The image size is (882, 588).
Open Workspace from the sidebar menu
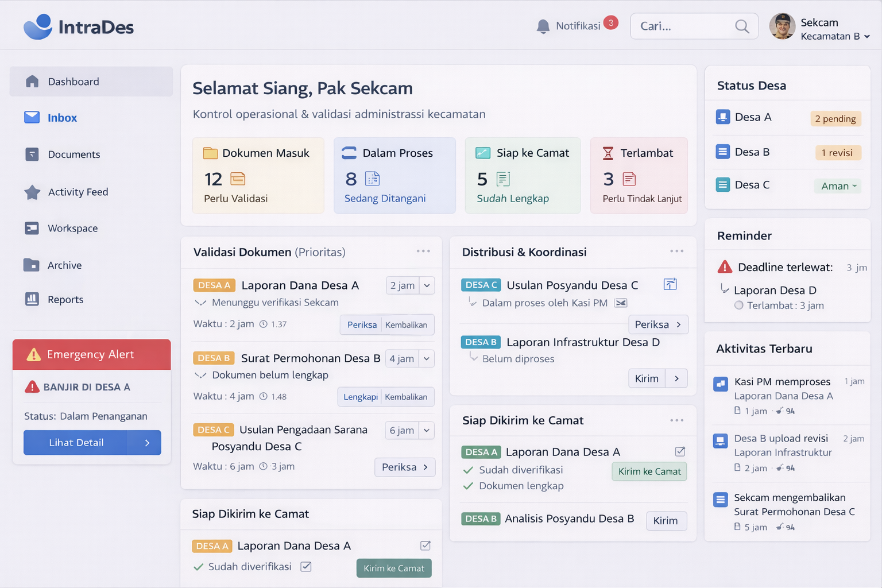[72, 229]
